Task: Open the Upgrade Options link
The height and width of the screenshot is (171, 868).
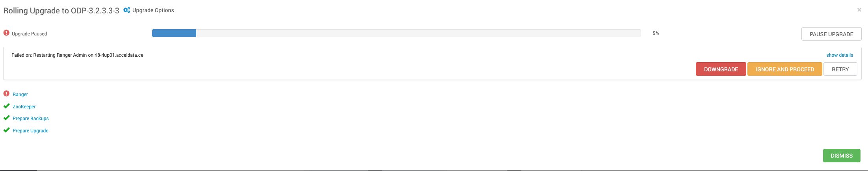Action: click(153, 10)
